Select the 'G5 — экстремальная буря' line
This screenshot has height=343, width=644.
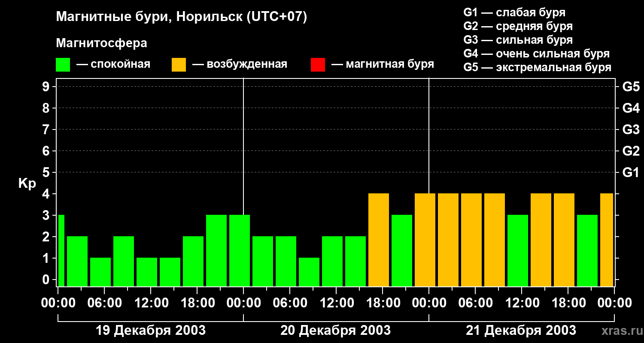point(537,67)
